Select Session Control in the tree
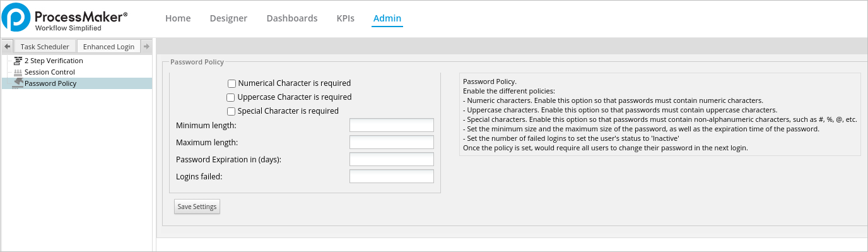This screenshot has width=868, height=252. [x=50, y=72]
